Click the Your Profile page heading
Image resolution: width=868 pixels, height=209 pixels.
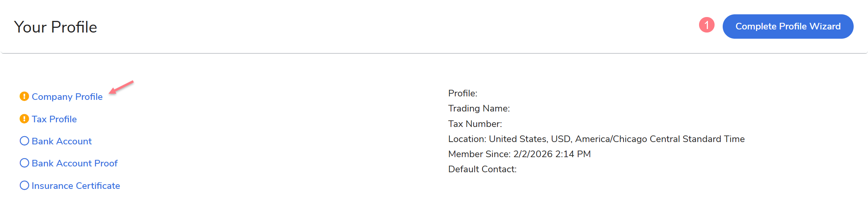coord(55,27)
